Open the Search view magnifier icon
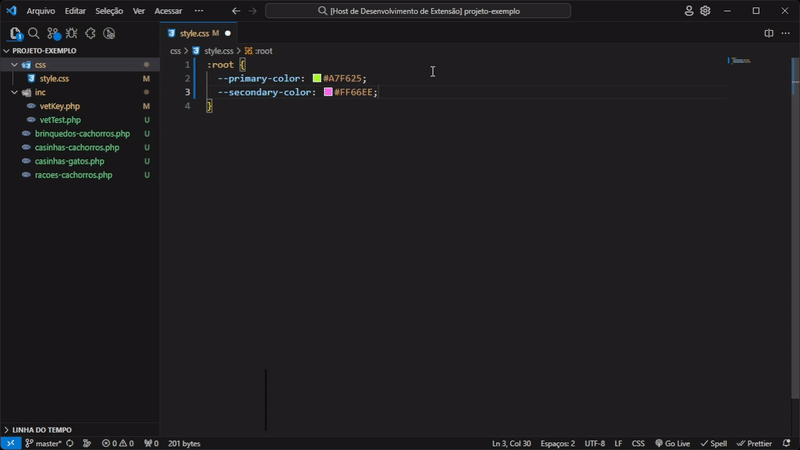The height and width of the screenshot is (450, 800). pos(34,34)
